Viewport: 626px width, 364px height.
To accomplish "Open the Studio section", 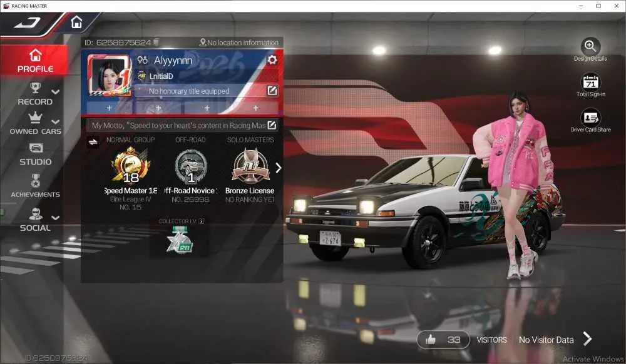I will coord(36,154).
